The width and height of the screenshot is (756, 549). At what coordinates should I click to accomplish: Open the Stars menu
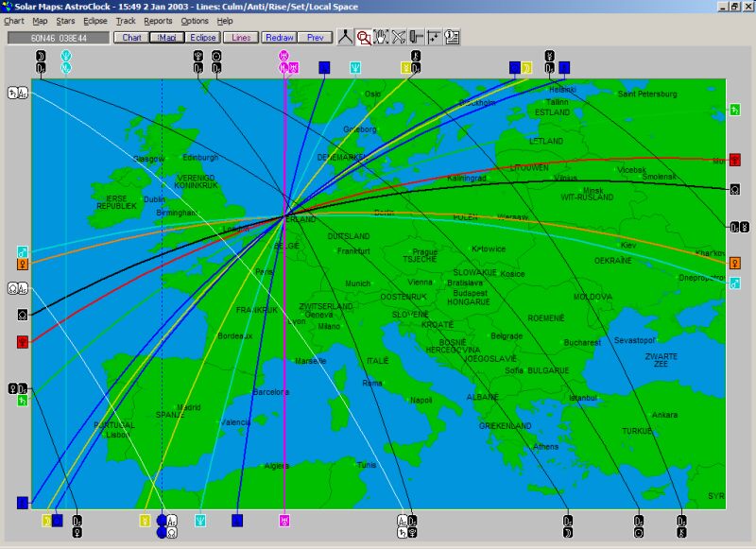[65, 20]
